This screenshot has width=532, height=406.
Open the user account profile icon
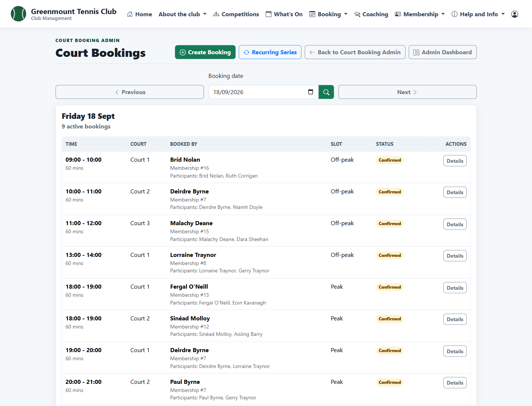(515, 14)
